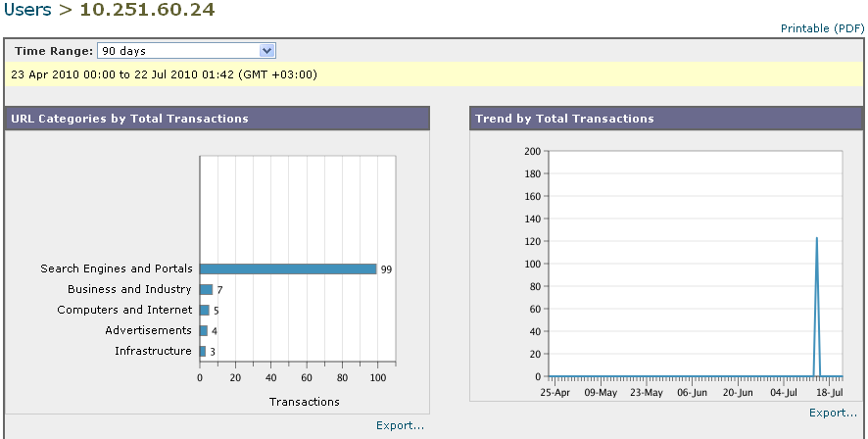Click the Business and Industry bar
Viewport: 868px width, 439px height.
pyautogui.click(x=206, y=289)
